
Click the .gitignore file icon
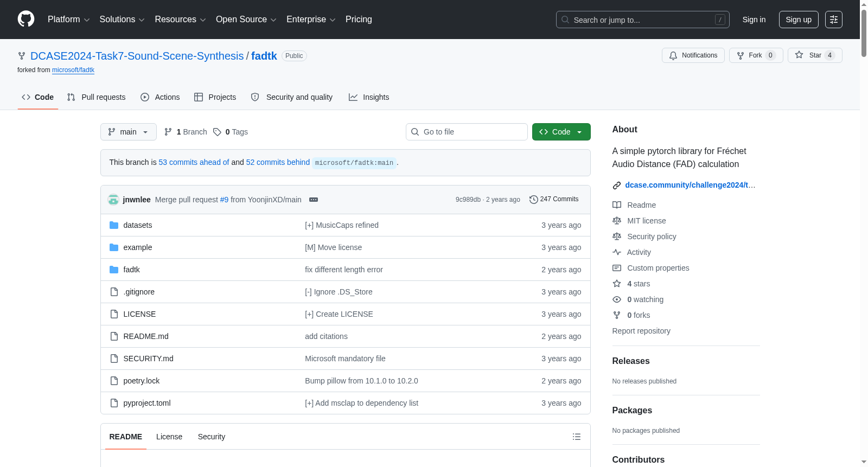tap(114, 292)
